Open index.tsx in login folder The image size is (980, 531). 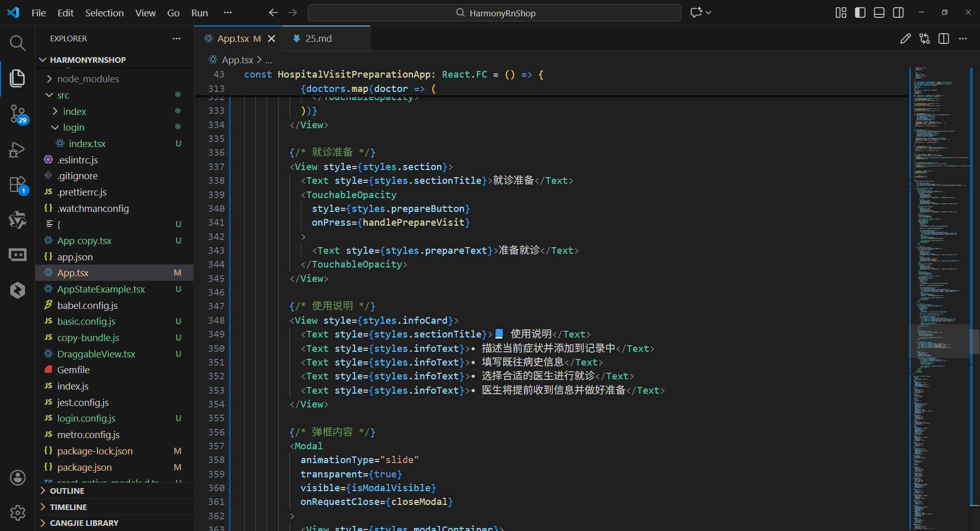[114, 144]
